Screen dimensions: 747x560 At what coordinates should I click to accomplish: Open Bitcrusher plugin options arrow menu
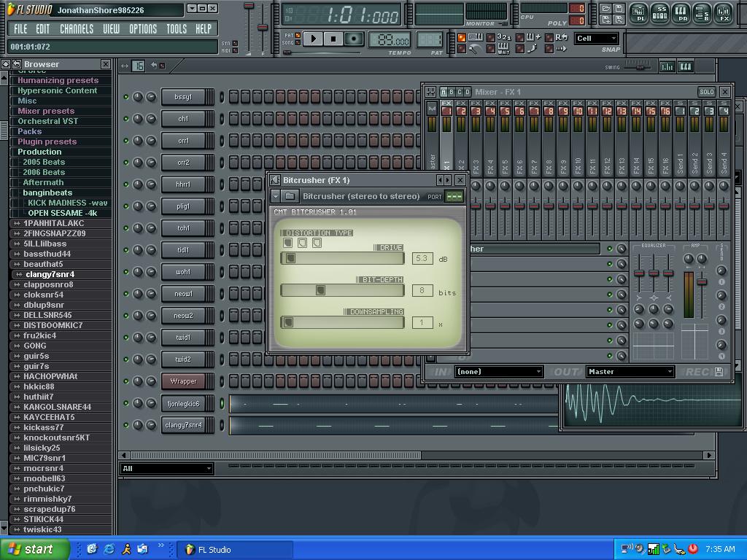pos(275,195)
